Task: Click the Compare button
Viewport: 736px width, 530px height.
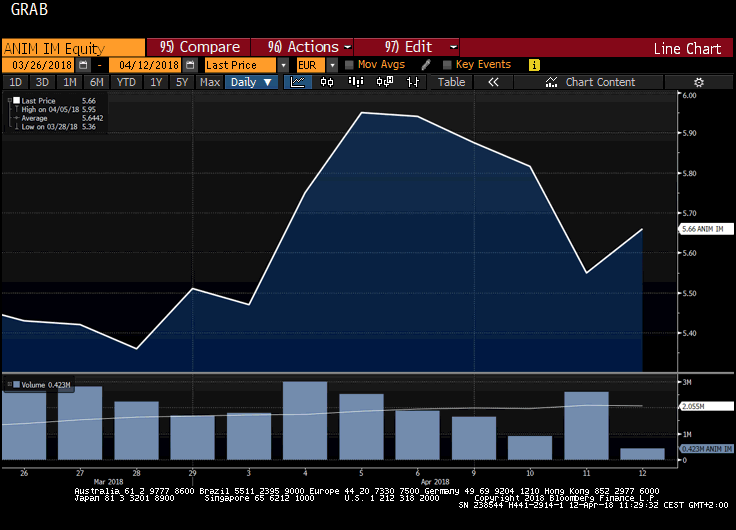Action: [x=199, y=47]
